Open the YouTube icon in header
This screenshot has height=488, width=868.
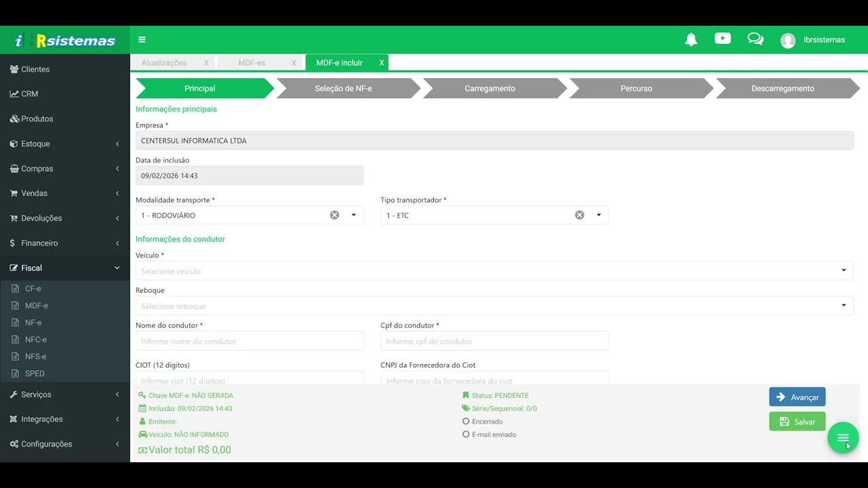click(723, 39)
